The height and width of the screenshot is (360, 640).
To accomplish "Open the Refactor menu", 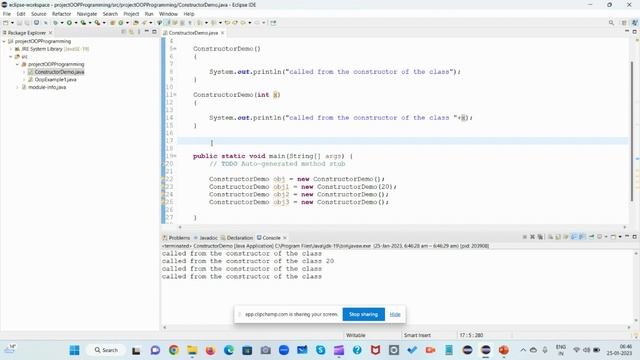I will point(62,14).
